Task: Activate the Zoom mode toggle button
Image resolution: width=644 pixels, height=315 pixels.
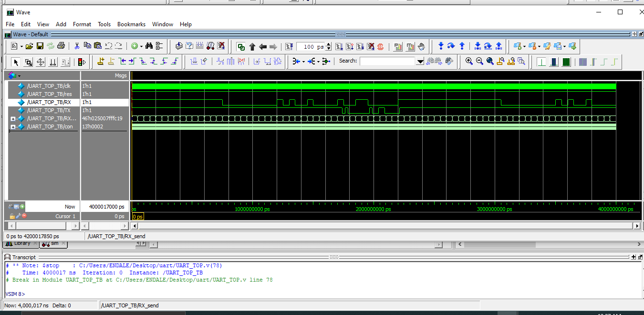Action: tap(28, 62)
